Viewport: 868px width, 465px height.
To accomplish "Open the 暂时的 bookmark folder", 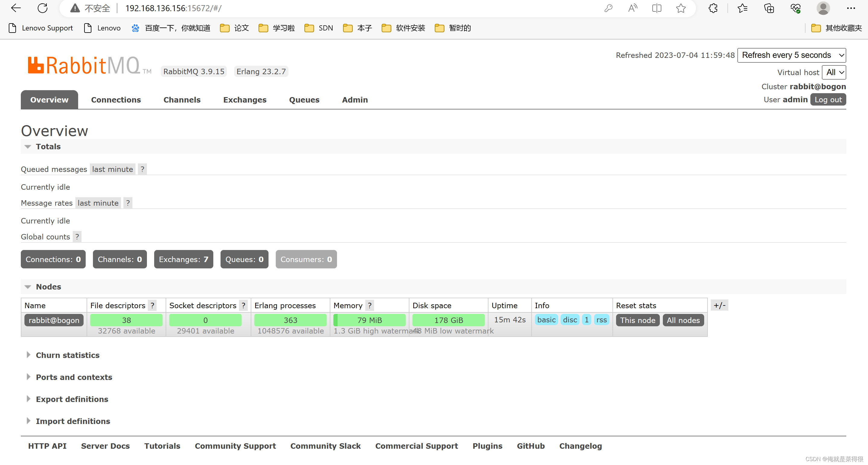I will (x=453, y=28).
